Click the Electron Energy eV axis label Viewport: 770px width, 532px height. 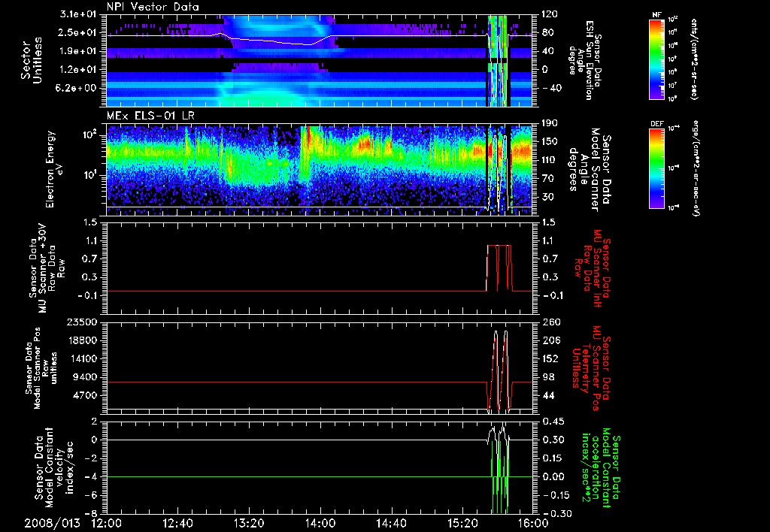tap(53, 170)
